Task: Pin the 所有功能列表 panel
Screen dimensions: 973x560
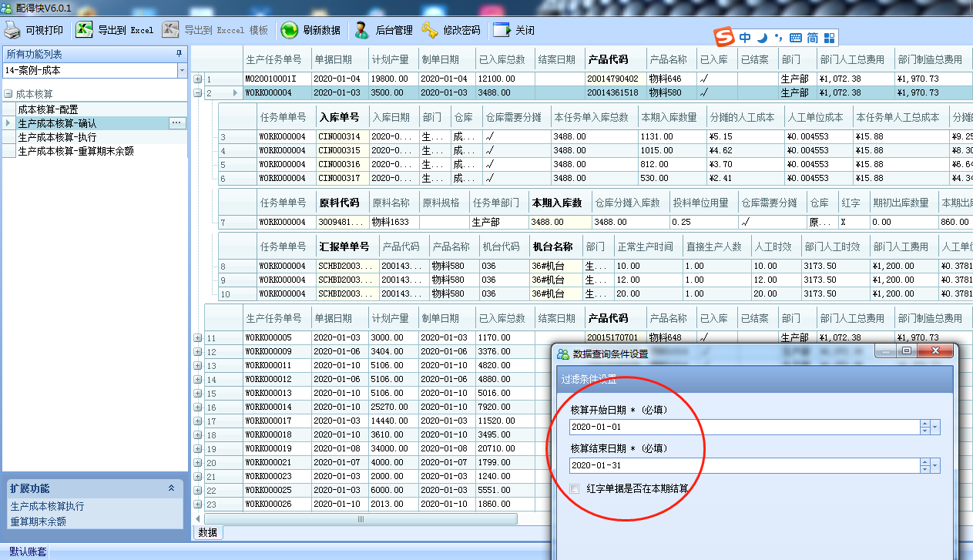Action: point(180,54)
